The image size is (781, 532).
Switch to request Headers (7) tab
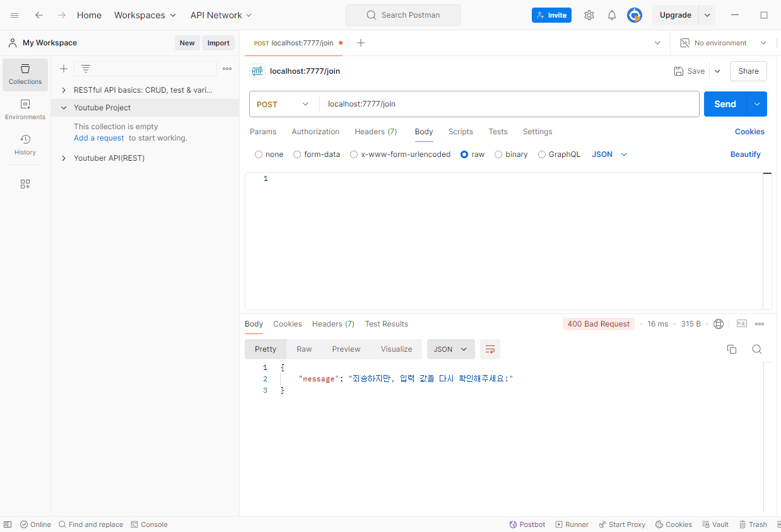376,132
